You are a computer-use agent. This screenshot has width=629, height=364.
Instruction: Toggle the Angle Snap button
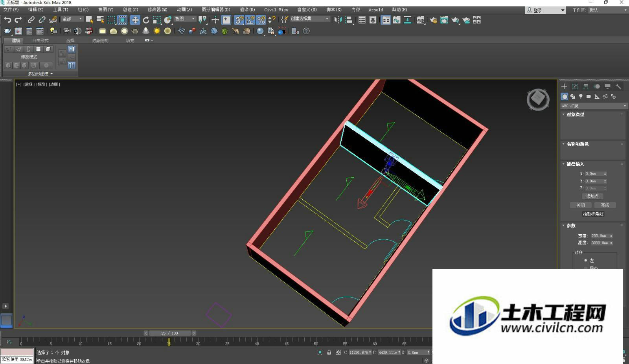tap(250, 20)
